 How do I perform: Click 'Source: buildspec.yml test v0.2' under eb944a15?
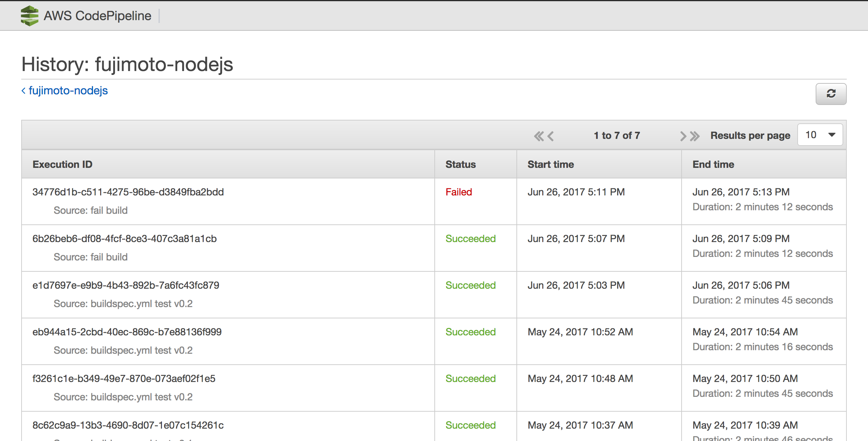point(123,350)
